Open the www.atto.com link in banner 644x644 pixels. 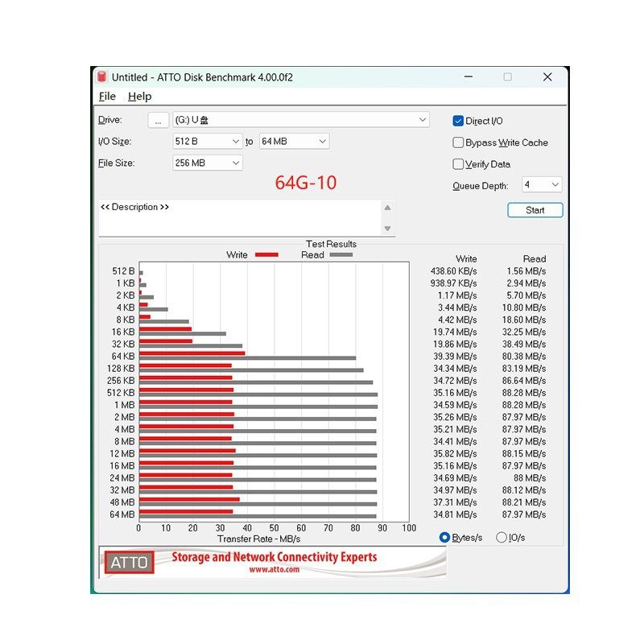click(274, 570)
